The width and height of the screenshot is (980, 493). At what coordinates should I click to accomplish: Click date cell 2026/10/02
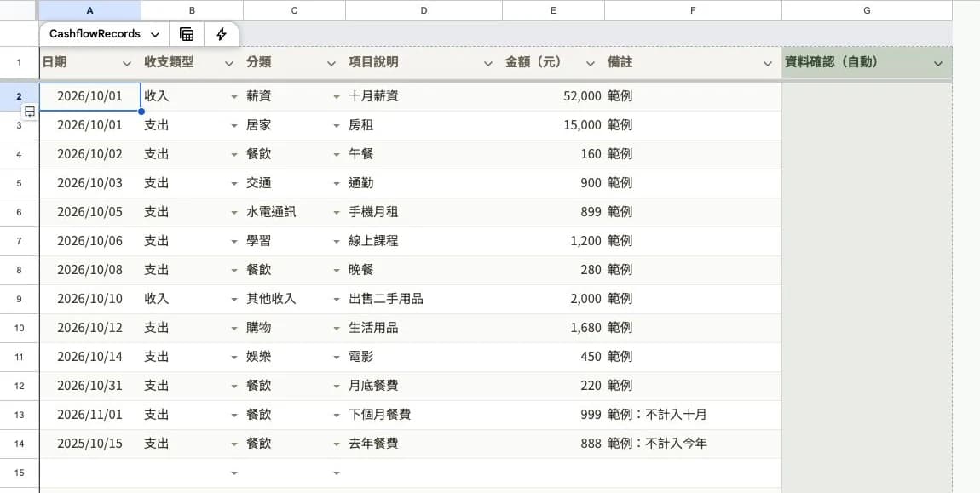[x=90, y=154]
